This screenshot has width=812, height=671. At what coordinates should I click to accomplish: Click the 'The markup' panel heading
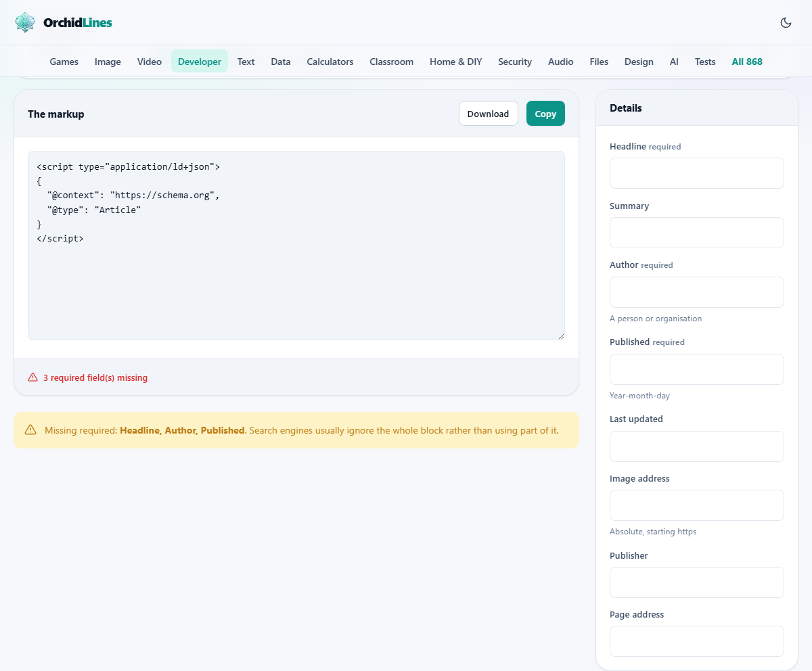[x=56, y=114]
